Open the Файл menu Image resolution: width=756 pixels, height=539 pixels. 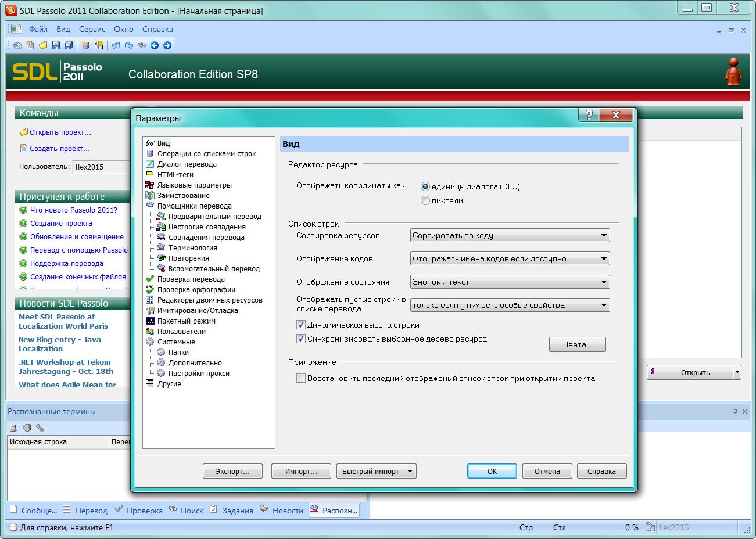38,29
